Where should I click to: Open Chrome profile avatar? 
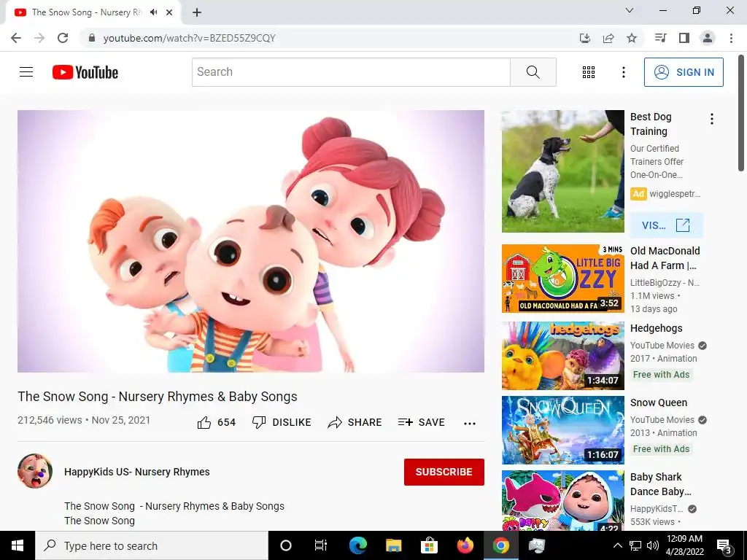click(708, 38)
